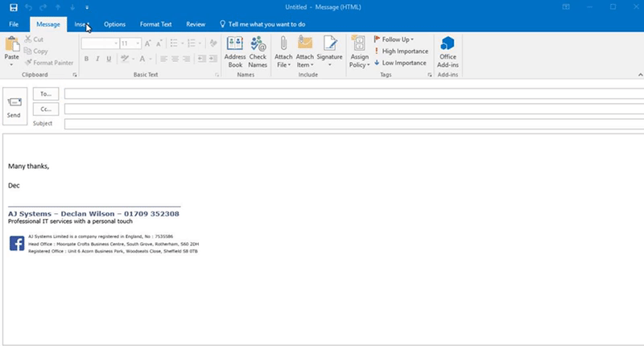
Task: Toggle Low Importance for the message
Action: tap(400, 62)
